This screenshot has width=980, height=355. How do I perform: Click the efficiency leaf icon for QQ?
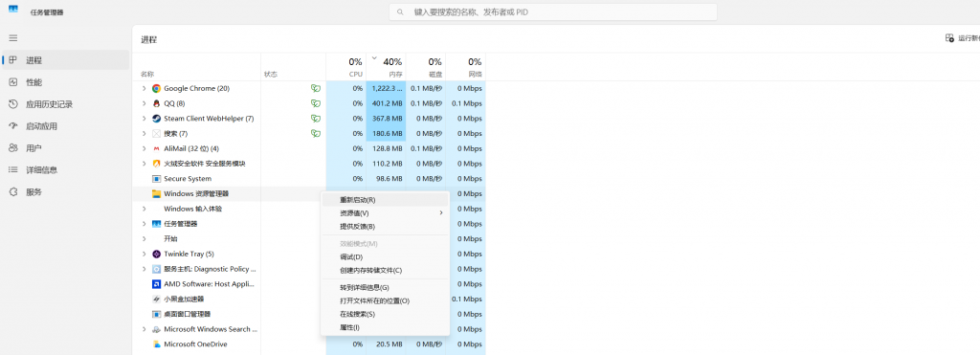coord(316,103)
